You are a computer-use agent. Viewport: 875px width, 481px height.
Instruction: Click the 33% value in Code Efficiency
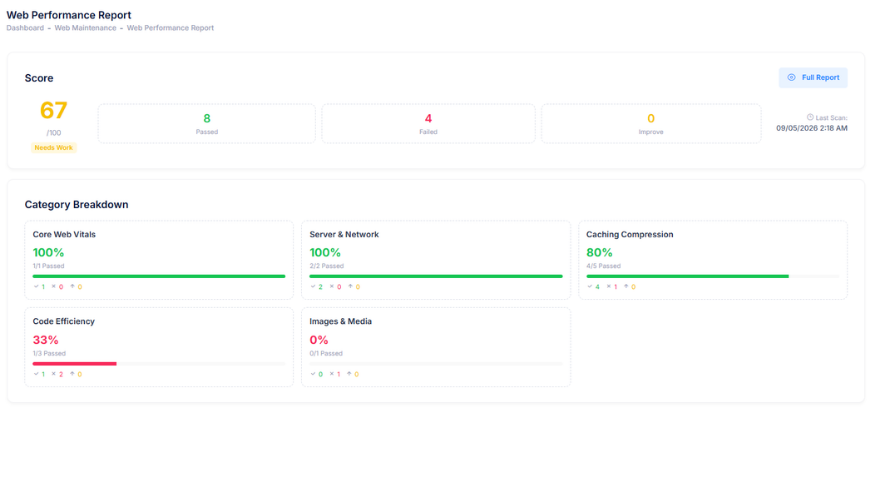pos(46,340)
